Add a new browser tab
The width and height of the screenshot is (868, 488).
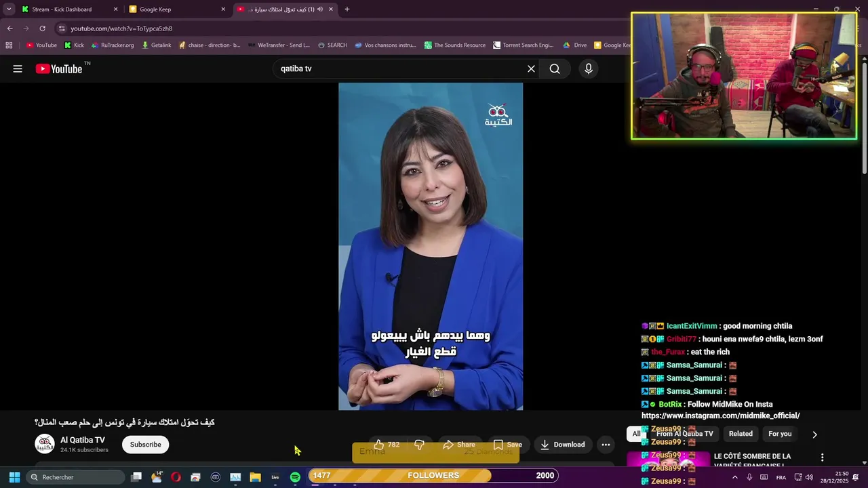[x=347, y=9]
